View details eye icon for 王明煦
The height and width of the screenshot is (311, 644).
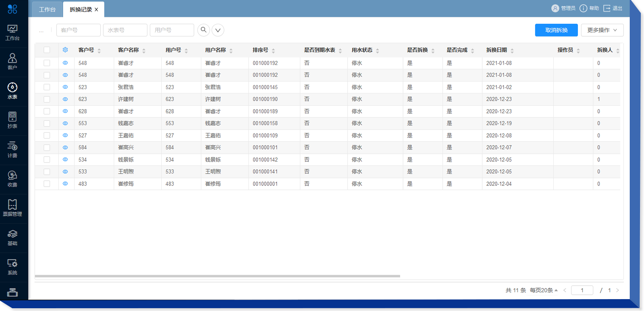(65, 172)
